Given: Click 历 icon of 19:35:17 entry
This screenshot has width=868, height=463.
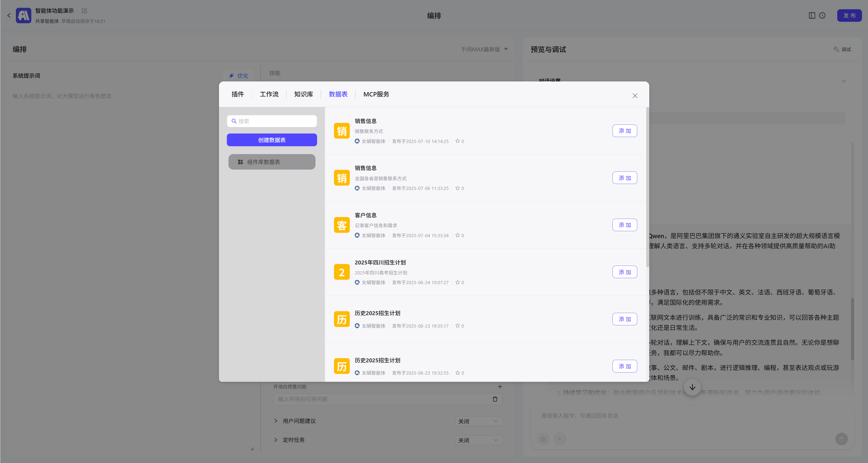Looking at the screenshot, I should (342, 319).
